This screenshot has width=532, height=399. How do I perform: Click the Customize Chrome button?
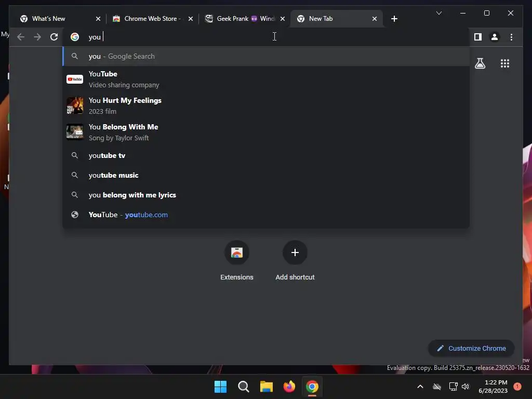[471, 349]
